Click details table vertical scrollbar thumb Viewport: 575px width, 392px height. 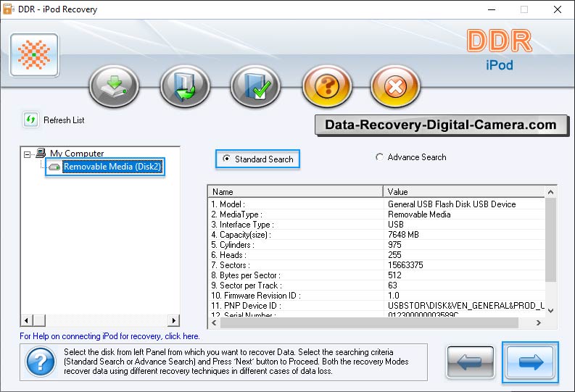[x=550, y=240]
